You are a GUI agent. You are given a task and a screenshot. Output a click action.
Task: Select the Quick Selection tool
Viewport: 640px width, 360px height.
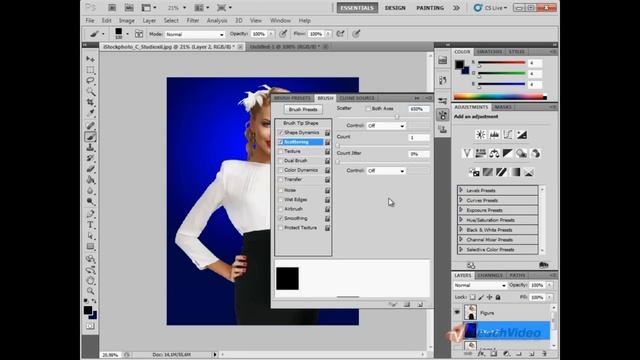point(90,91)
